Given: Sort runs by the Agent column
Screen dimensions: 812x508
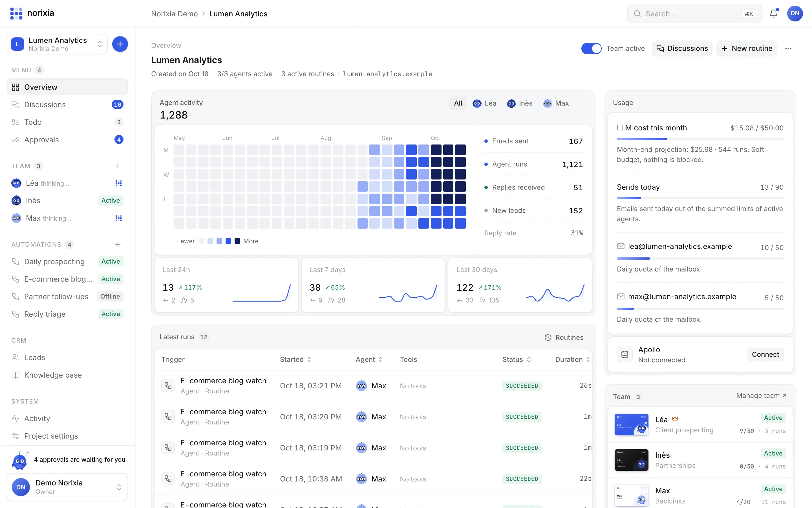Looking at the screenshot, I should (x=369, y=360).
